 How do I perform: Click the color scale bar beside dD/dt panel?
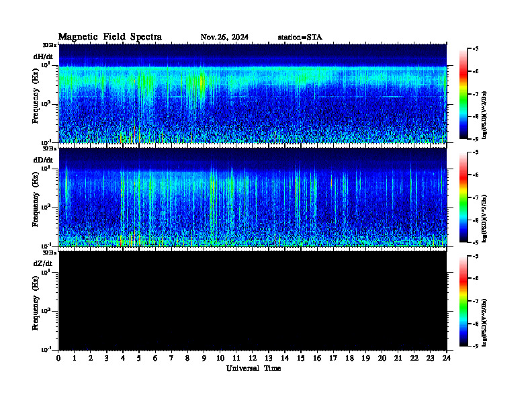[x=463, y=197]
